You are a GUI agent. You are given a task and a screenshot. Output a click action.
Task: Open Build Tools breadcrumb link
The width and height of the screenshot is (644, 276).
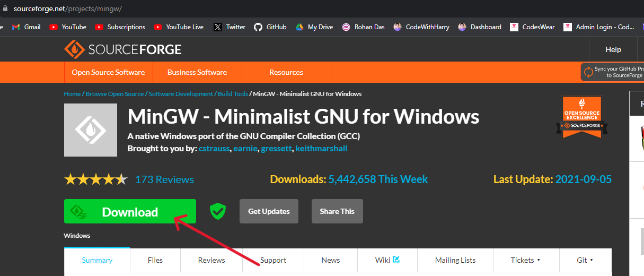pos(233,94)
